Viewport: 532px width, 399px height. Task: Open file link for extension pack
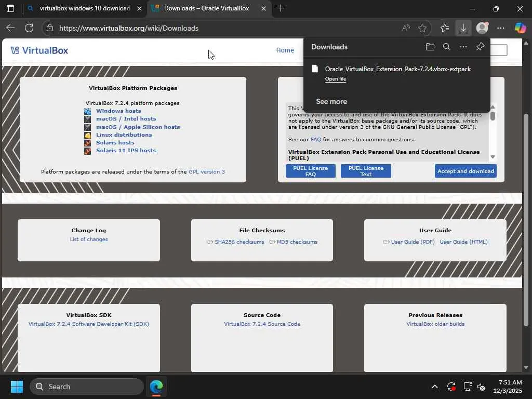336,79
